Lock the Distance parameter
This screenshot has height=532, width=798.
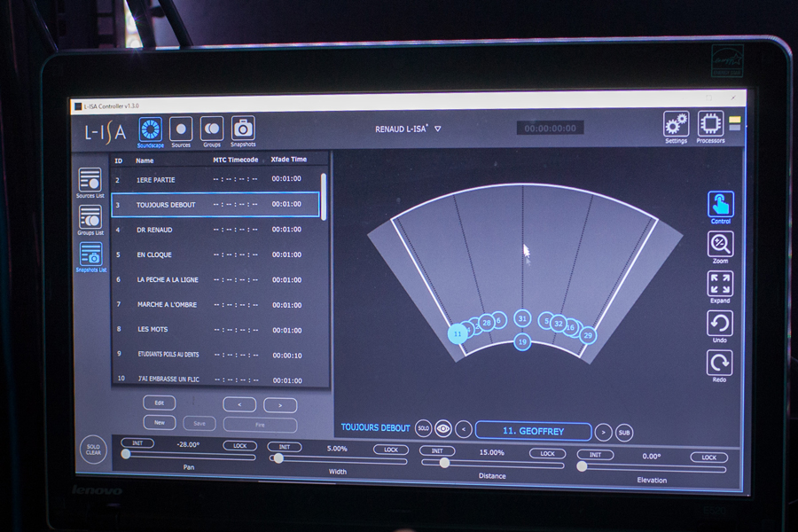pyautogui.click(x=547, y=453)
